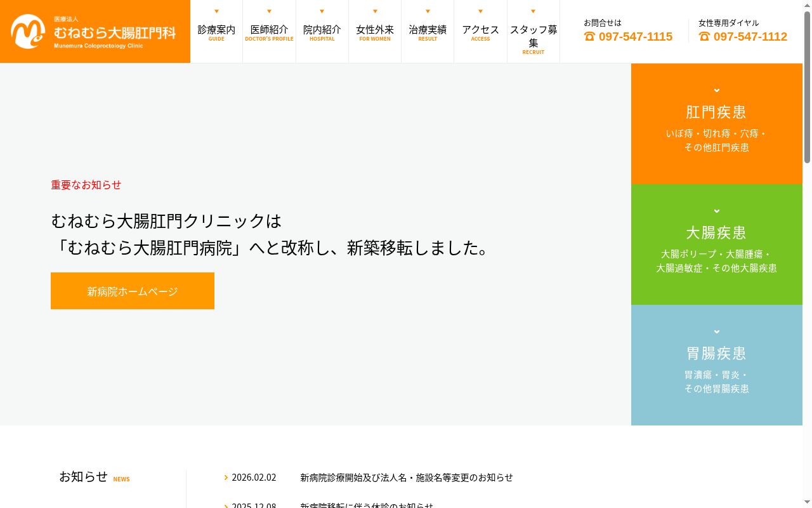
Task: Click the 重要なお知らせ red label
Action: pos(86,185)
